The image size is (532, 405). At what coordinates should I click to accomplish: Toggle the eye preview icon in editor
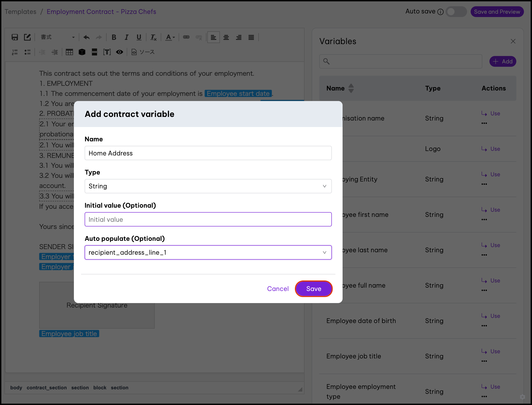pyautogui.click(x=120, y=52)
